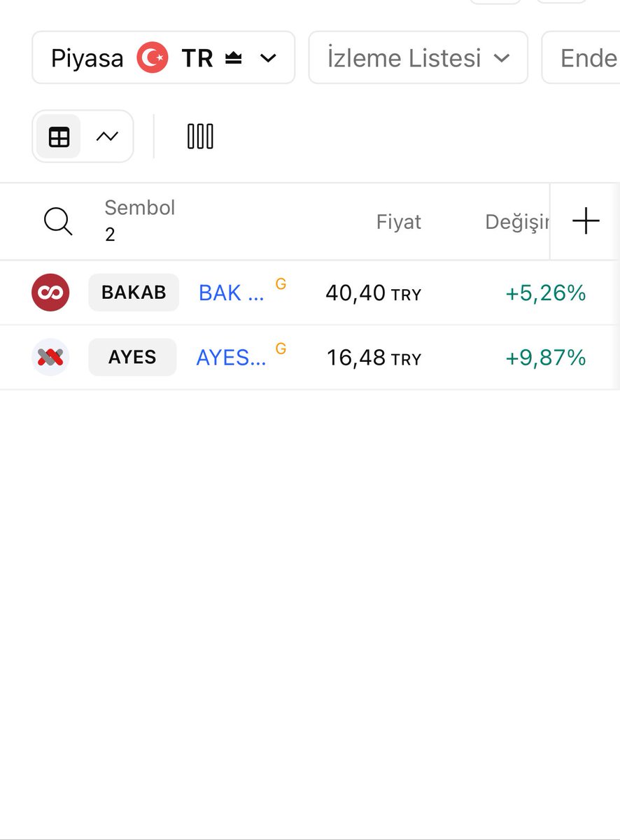Screen dimensions: 620x840
Task: Switch to table view icon
Action: pos(59,136)
